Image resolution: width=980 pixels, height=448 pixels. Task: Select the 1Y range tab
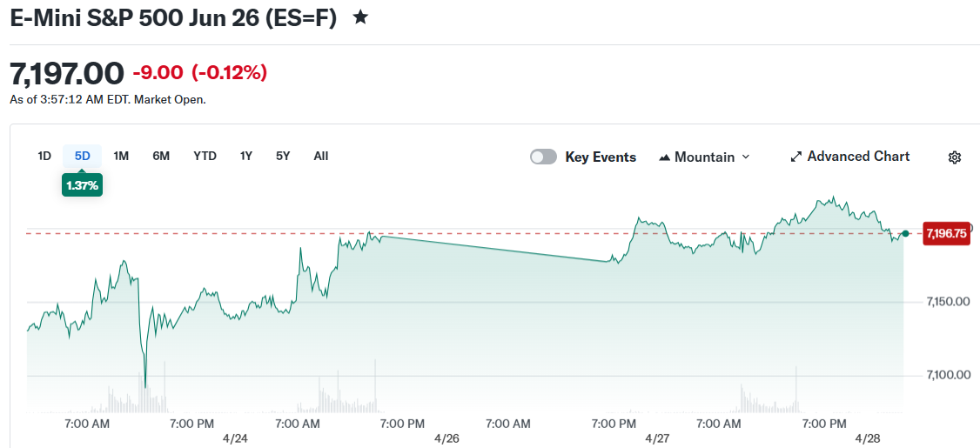point(246,157)
